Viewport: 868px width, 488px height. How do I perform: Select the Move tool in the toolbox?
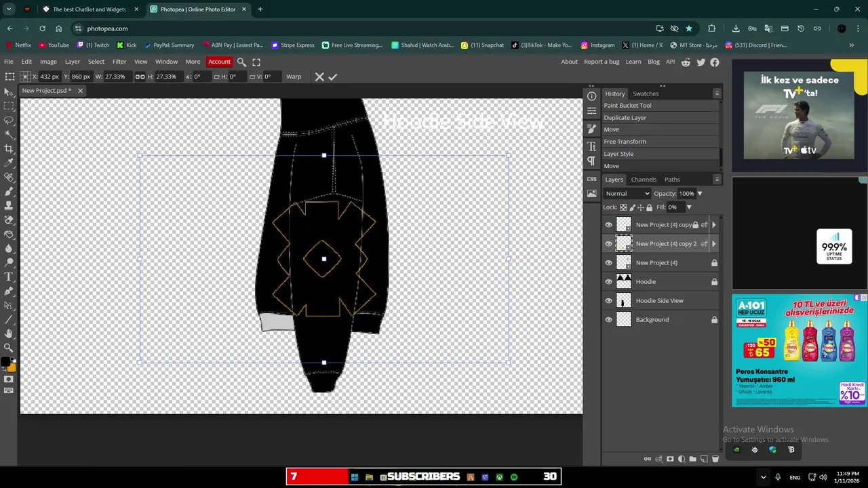[9, 92]
